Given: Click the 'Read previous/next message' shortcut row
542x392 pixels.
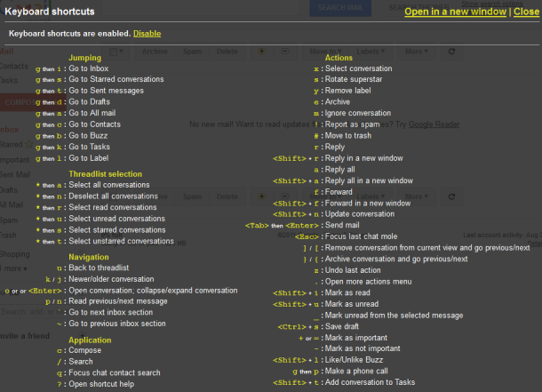Looking at the screenshot, I should pyautogui.click(x=107, y=301).
